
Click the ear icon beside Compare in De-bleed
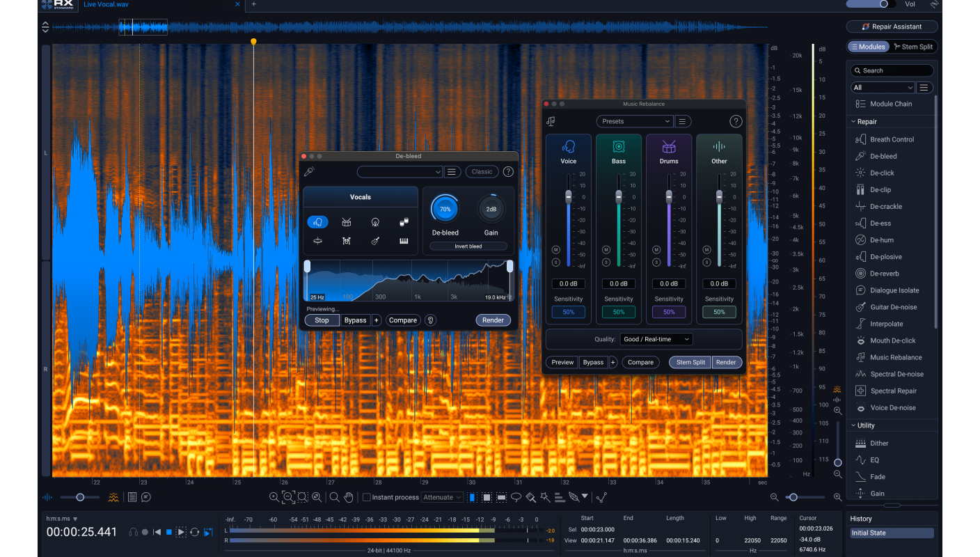(431, 320)
